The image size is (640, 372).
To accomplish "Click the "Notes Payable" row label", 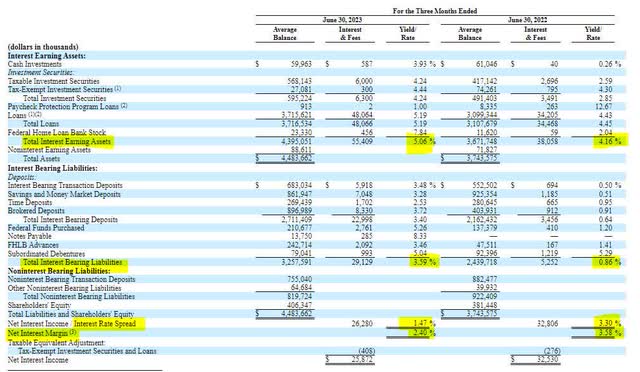I will [x=29, y=236].
